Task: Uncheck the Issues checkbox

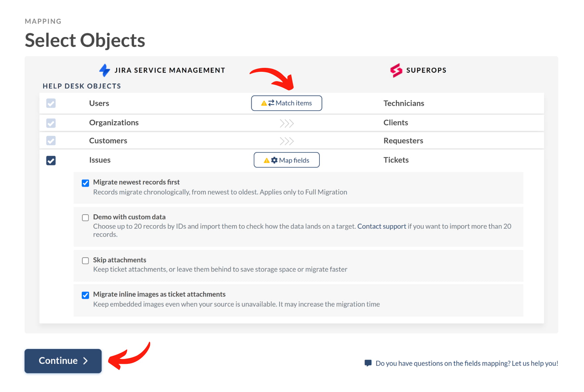Action: click(51, 161)
